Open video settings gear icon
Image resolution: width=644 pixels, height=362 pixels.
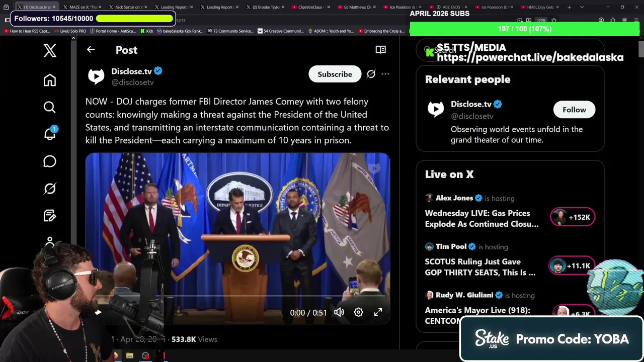pyautogui.click(x=358, y=312)
